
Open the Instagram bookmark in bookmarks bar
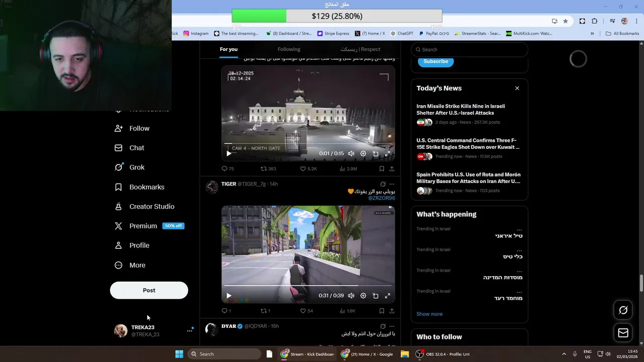point(196,34)
